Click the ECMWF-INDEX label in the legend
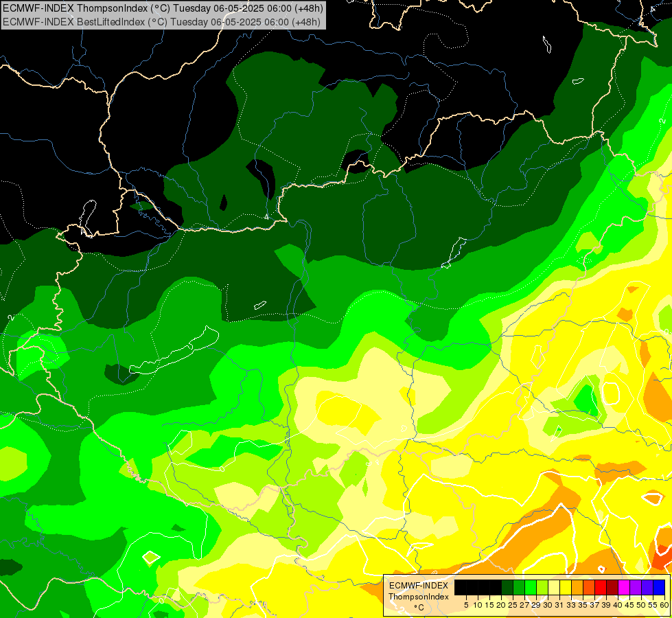The image size is (672, 618). pos(419,586)
